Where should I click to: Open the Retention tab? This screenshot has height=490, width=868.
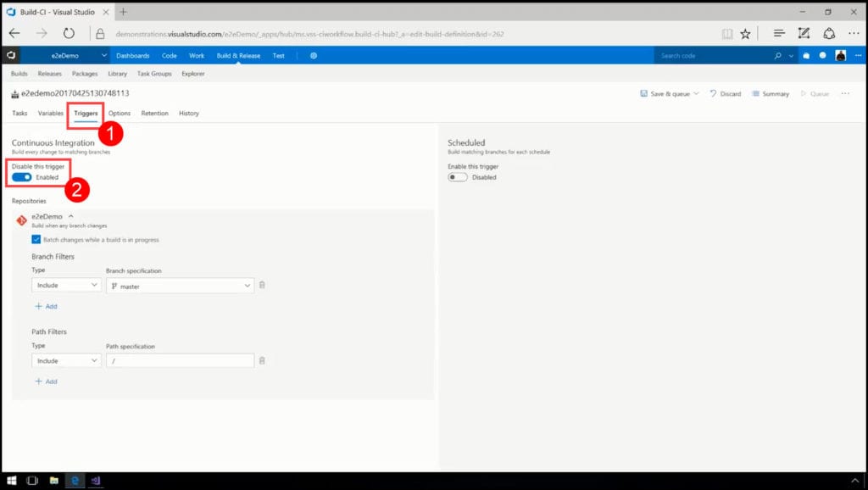[x=154, y=113]
